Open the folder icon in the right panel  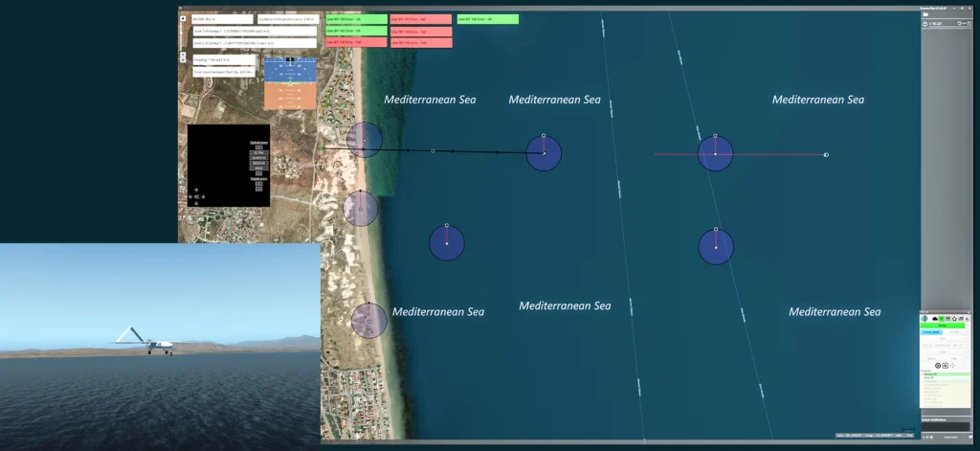click(925, 14)
